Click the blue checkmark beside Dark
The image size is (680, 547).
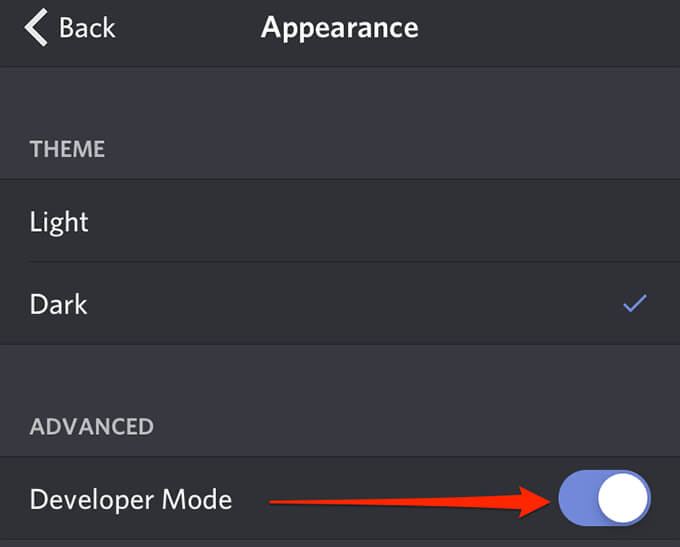pyautogui.click(x=634, y=304)
